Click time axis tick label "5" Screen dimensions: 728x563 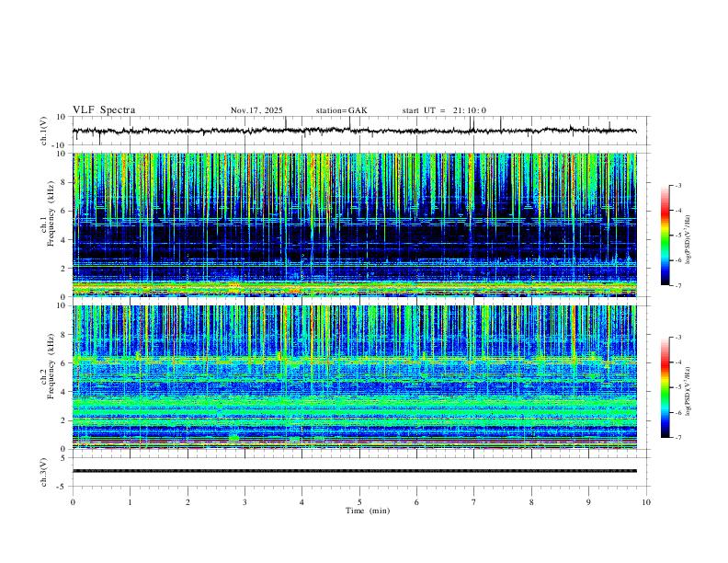[359, 502]
